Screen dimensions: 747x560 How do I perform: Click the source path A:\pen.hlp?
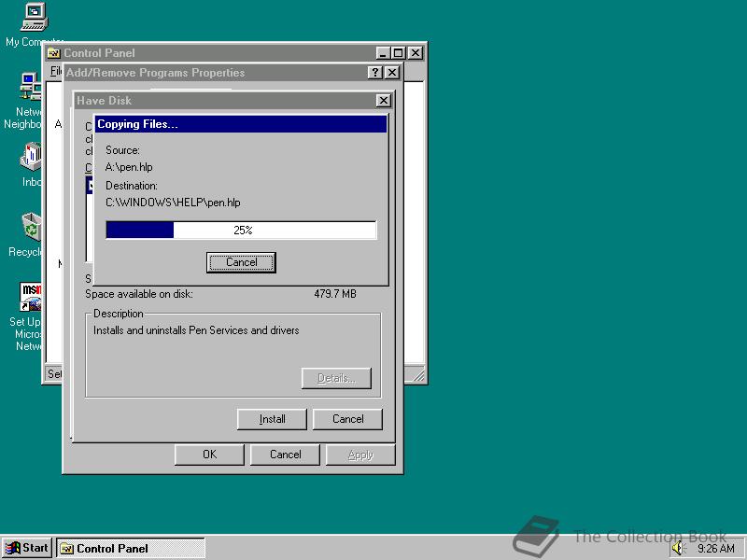point(129,167)
